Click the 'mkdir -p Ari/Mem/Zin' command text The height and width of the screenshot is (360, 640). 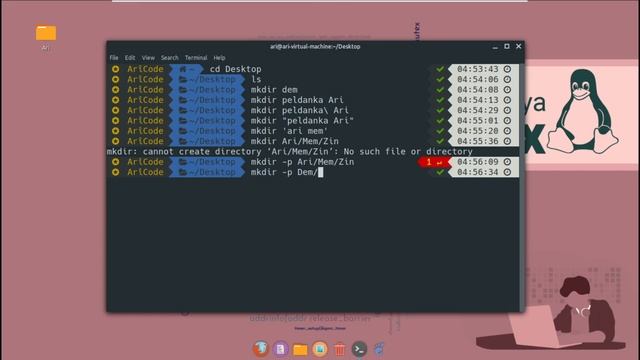click(x=302, y=162)
